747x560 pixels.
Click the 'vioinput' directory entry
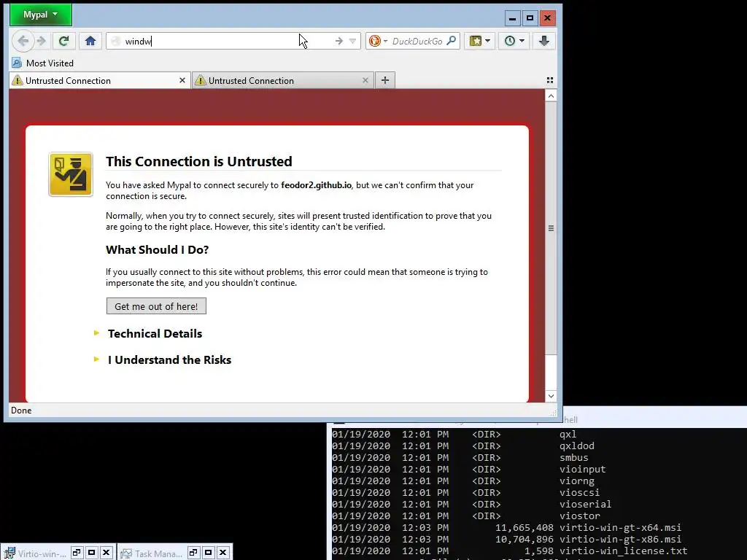pyautogui.click(x=583, y=469)
